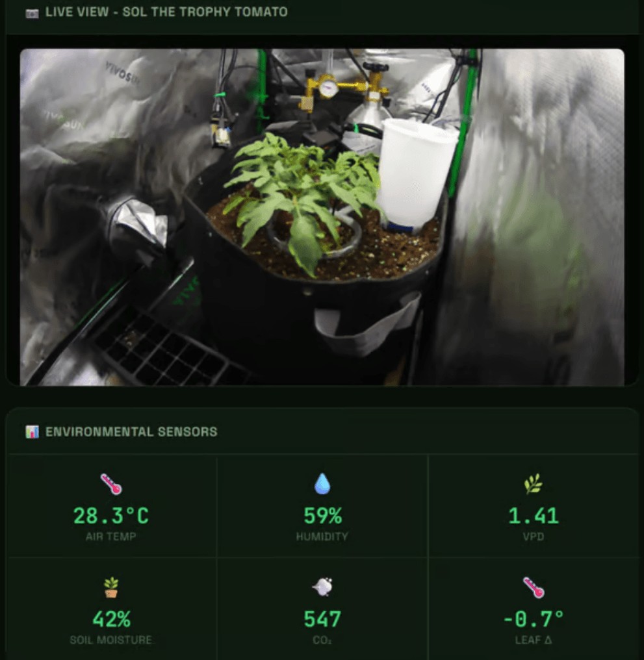Click the bar chart icon beside Environmental Sensors
This screenshot has height=660, width=644.
coord(32,431)
